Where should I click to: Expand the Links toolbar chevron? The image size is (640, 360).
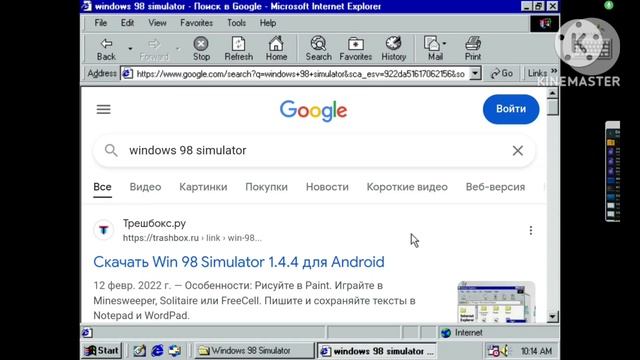tap(554, 71)
